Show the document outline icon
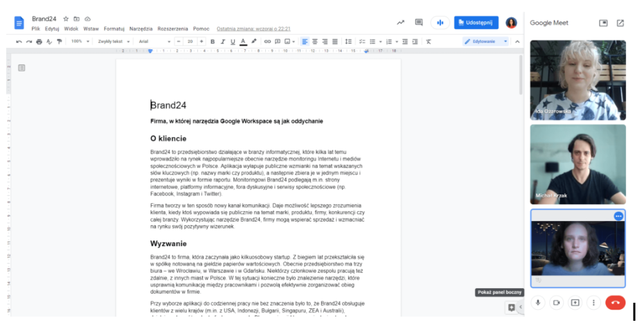This screenshot has height=327, width=644. coord(21,68)
